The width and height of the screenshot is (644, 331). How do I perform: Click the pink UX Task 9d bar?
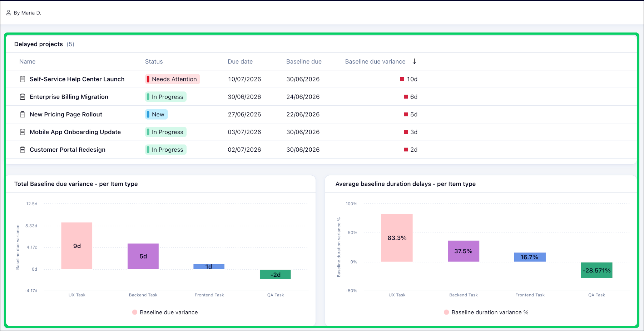[x=77, y=246]
